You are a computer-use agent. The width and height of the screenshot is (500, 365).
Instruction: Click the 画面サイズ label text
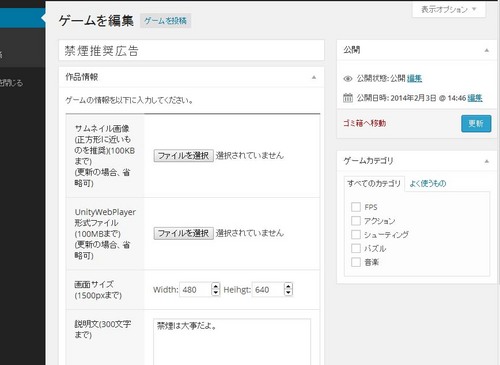[94, 284]
